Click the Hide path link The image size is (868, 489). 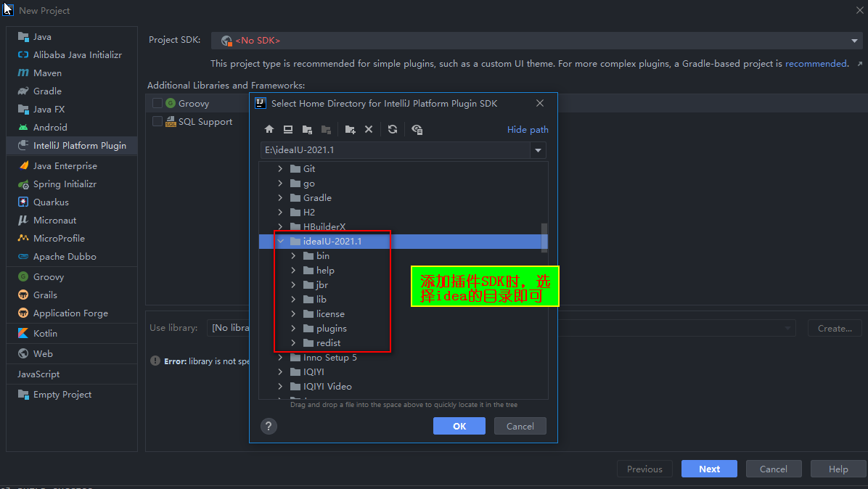(x=528, y=129)
